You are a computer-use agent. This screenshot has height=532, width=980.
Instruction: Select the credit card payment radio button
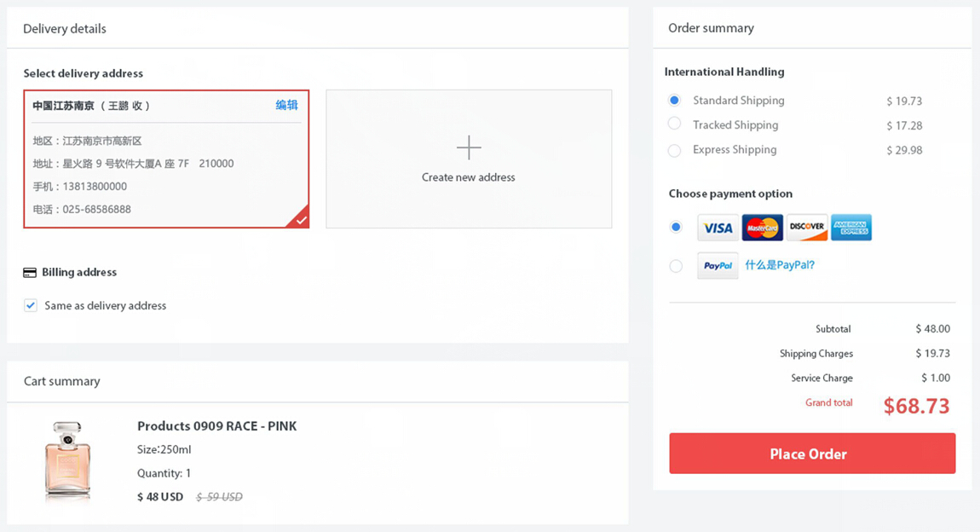pyautogui.click(x=676, y=228)
